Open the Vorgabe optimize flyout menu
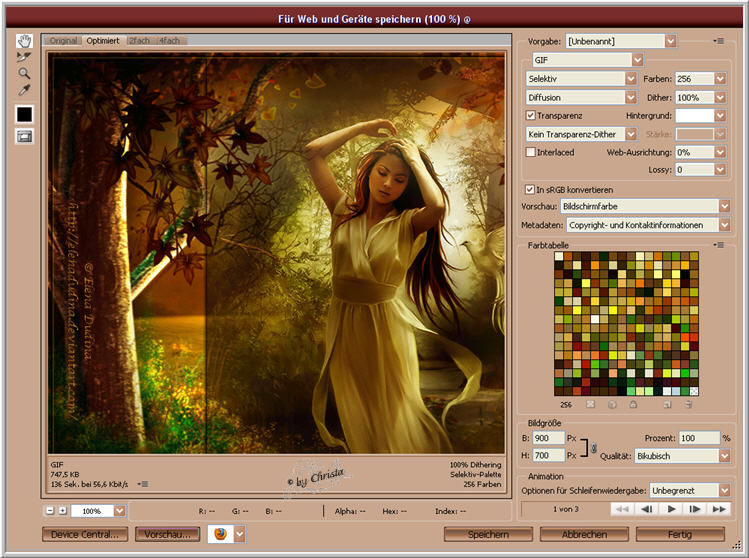This screenshot has height=558, width=749. pos(718,41)
